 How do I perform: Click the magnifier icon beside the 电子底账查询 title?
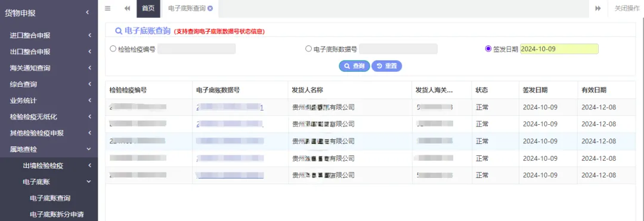[118, 31]
